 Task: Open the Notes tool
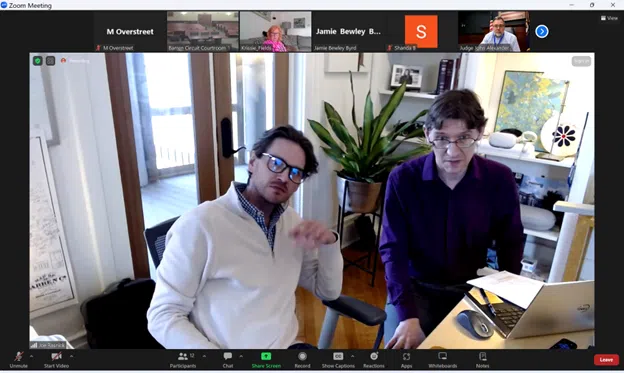click(482, 360)
